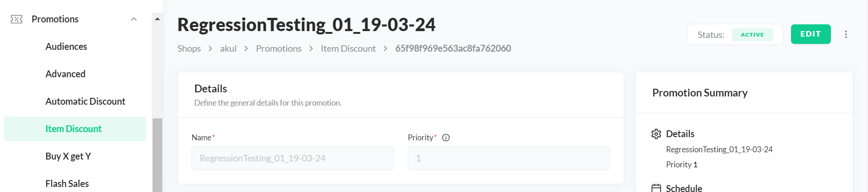Collapse the Promotions sidebar section
Viewport: 868px width, 192px height.
[x=134, y=19]
